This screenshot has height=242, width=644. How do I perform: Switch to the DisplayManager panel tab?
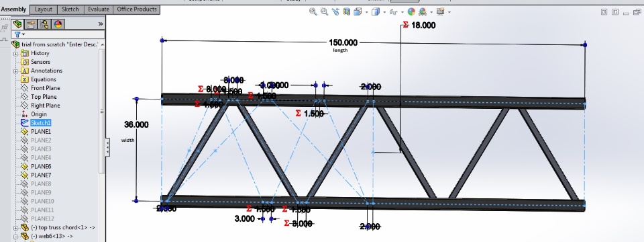pyautogui.click(x=58, y=24)
